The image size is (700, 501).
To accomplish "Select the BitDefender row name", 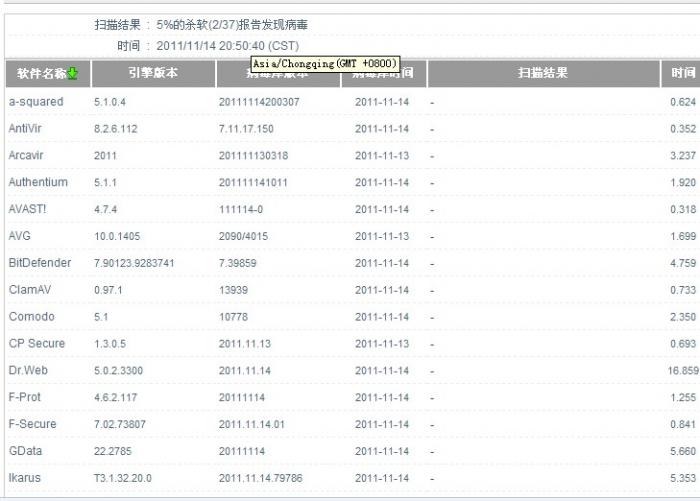I will 40,263.
